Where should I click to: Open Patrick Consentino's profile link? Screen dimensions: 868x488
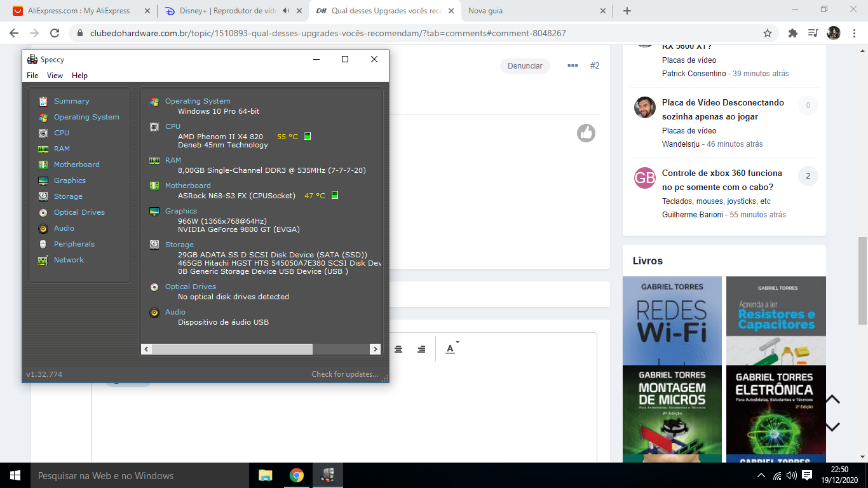click(694, 74)
